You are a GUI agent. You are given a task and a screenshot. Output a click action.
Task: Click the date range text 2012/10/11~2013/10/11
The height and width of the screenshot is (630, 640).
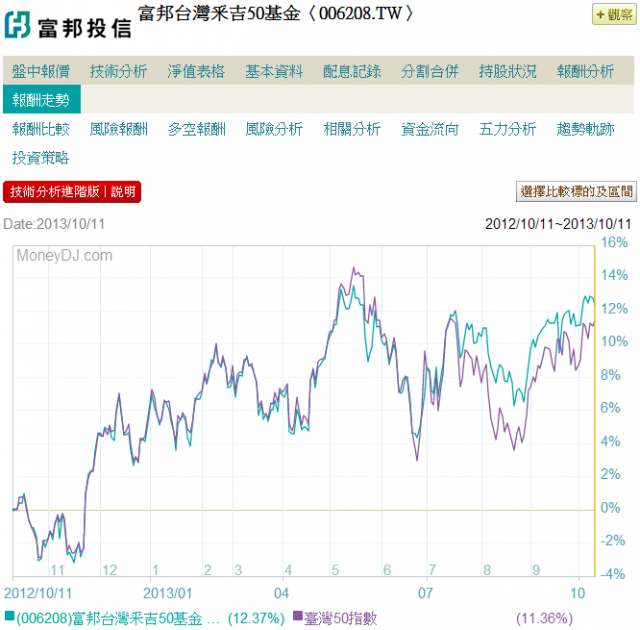click(x=558, y=224)
